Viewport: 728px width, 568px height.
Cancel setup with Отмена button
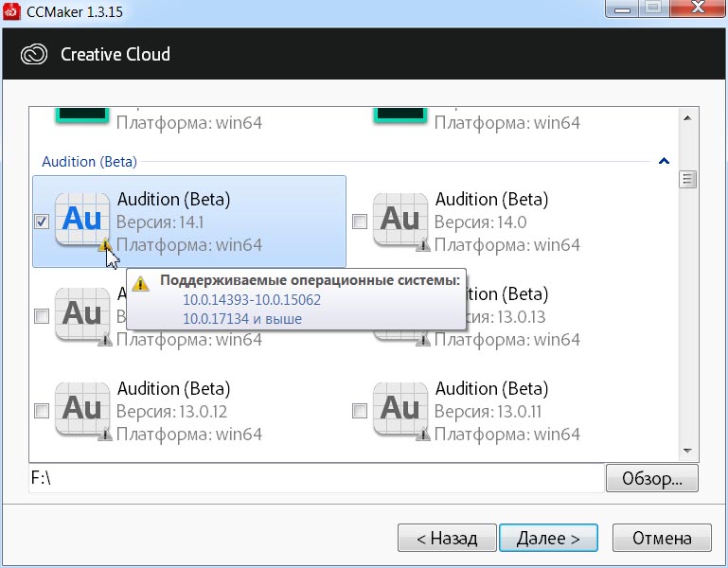click(662, 538)
